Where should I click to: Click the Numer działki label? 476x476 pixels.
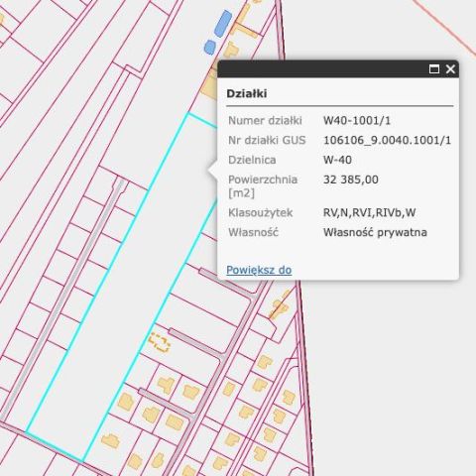coord(265,120)
